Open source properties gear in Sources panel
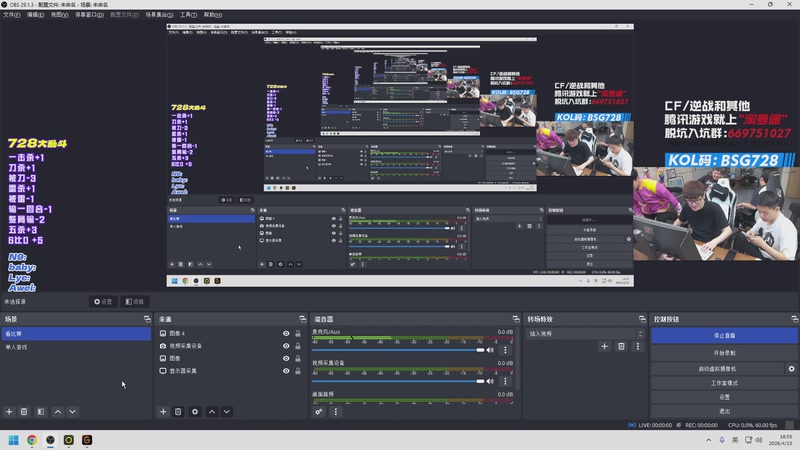Image resolution: width=800 pixels, height=450 pixels. click(x=195, y=411)
